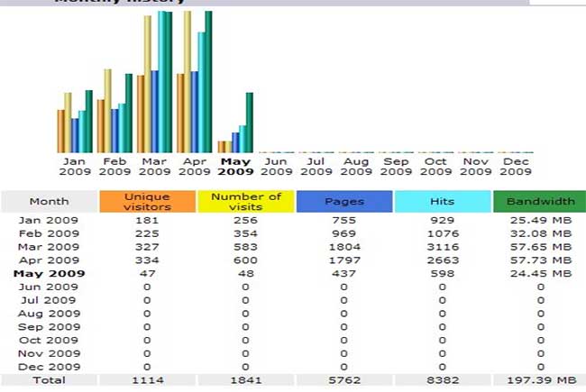
Task: Click the Month column header
Action: pyautogui.click(x=49, y=202)
